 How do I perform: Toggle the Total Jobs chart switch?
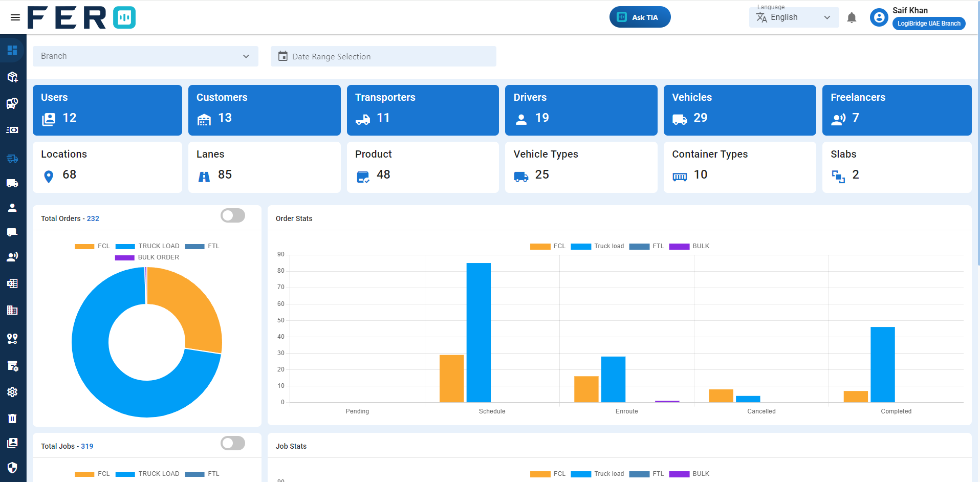pyautogui.click(x=233, y=444)
